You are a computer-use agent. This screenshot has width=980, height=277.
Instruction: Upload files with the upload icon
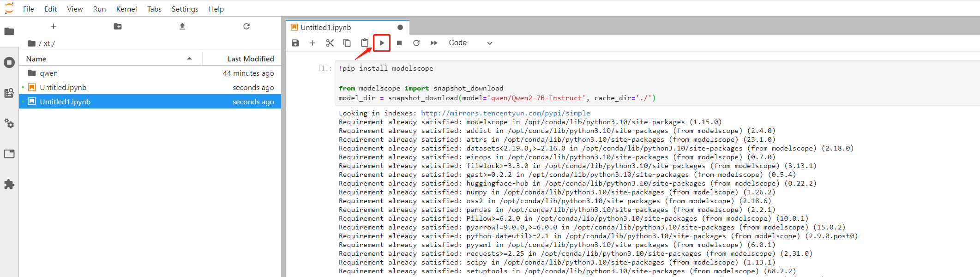pyautogui.click(x=182, y=26)
